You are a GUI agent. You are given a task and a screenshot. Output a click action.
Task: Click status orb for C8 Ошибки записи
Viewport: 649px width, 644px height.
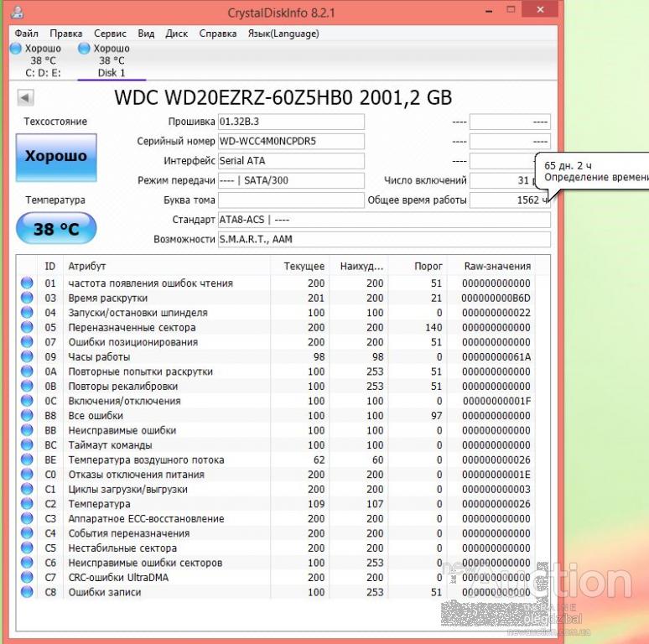click(x=27, y=592)
